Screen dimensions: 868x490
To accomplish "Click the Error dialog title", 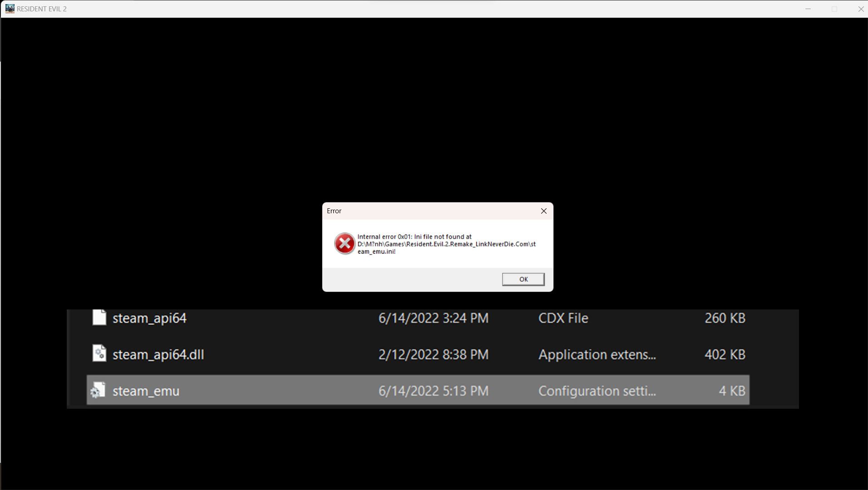I will click(x=334, y=211).
